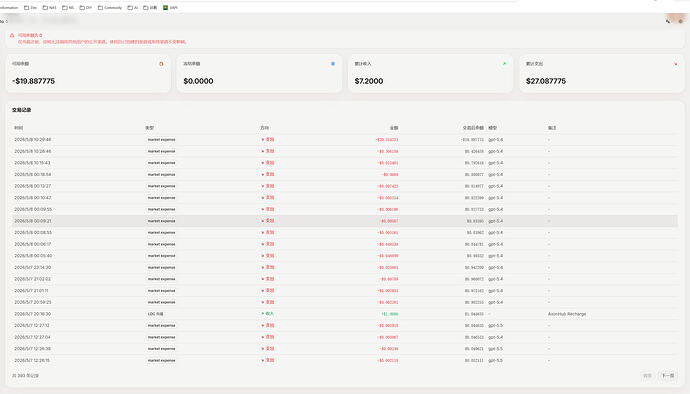Click the red amount in the 10:29:46 row
The width and height of the screenshot is (690, 394).
[x=387, y=140]
